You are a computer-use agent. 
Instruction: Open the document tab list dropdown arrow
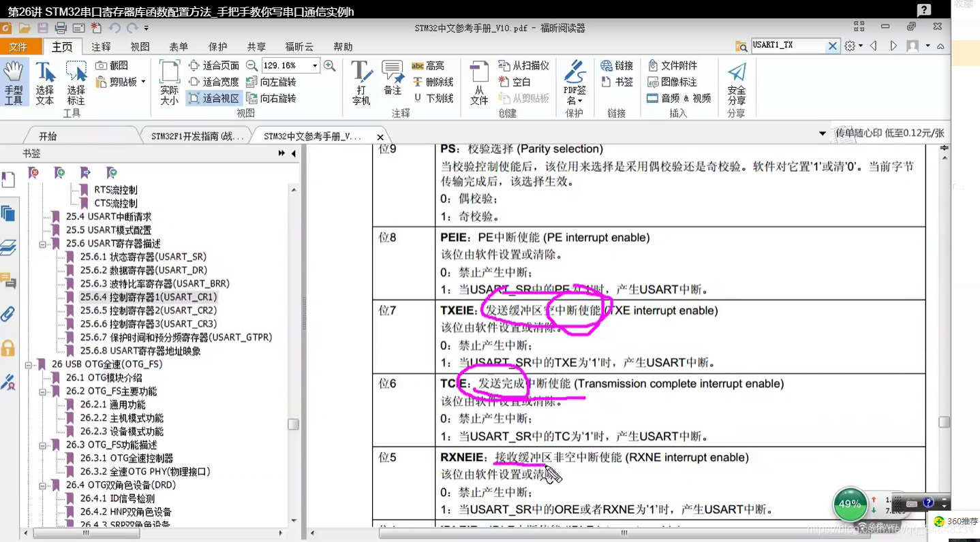(823, 133)
